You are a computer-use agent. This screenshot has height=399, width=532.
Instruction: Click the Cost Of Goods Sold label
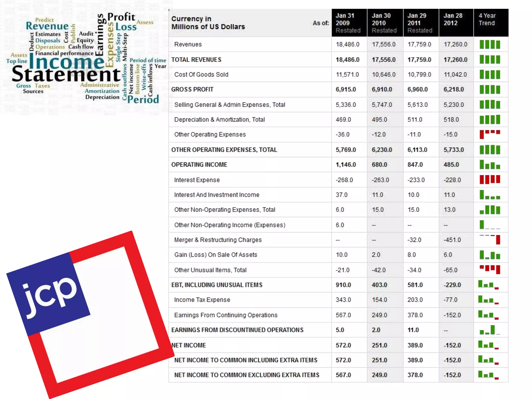click(x=201, y=75)
